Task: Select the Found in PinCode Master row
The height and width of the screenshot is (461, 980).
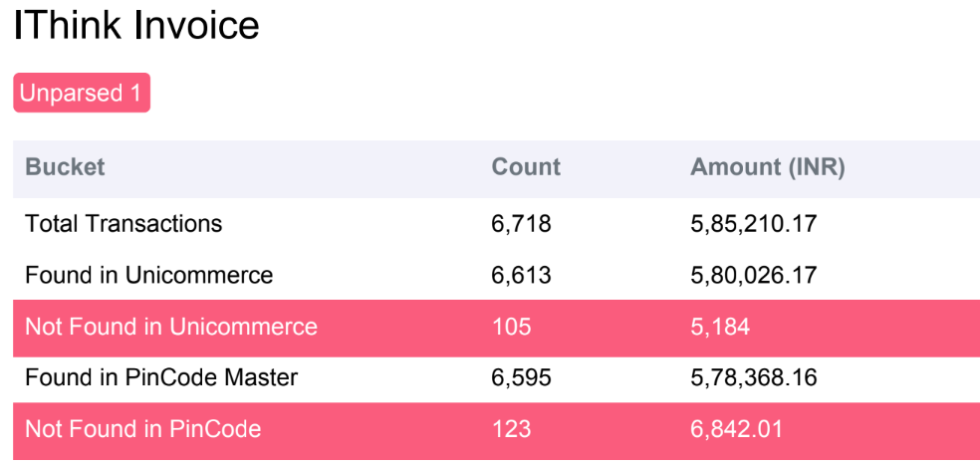Action: coord(496,377)
